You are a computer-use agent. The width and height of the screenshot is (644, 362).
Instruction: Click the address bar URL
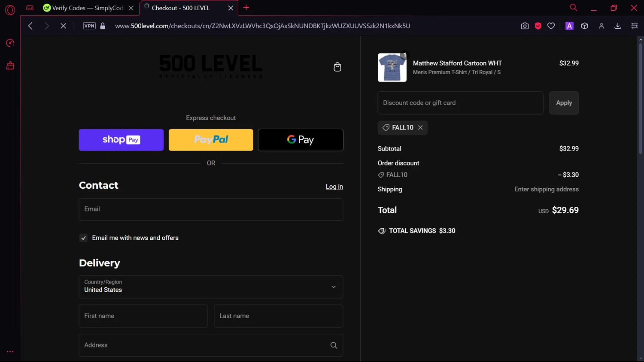[262, 26]
